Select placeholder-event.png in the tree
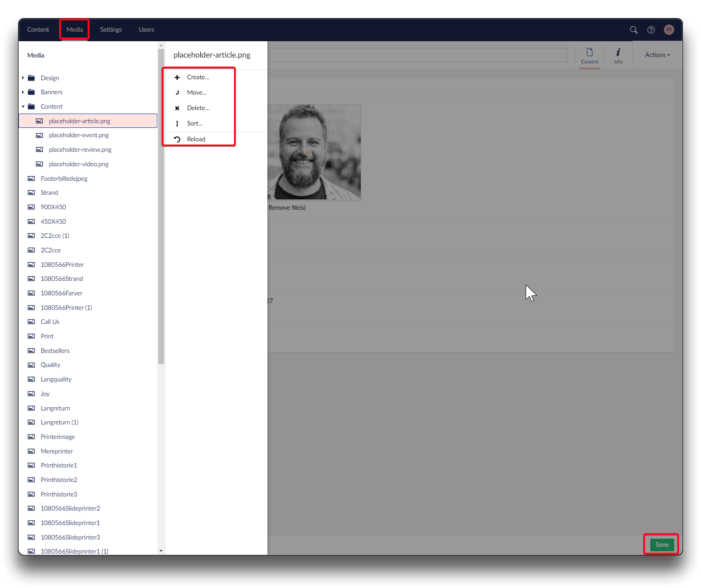701x588 pixels. [x=78, y=135]
